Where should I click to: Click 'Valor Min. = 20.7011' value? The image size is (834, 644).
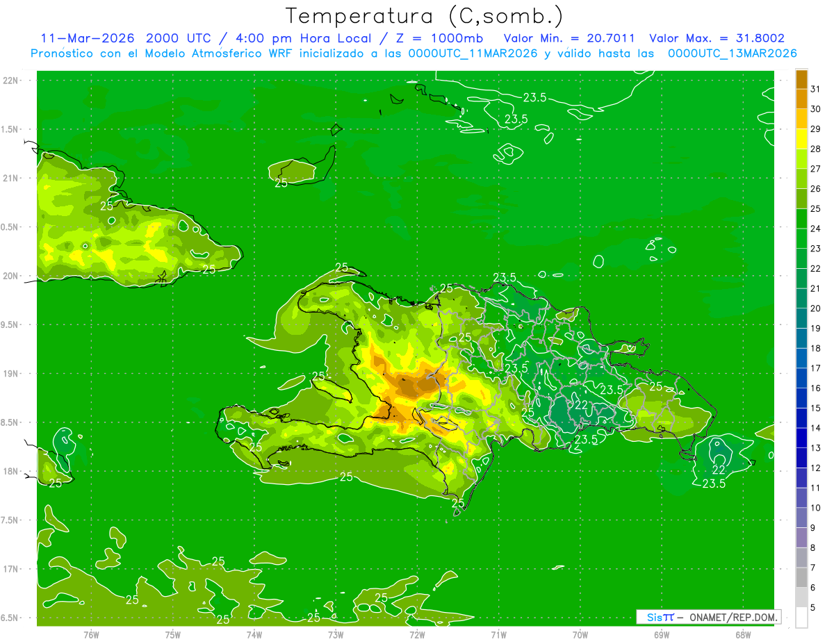[x=569, y=38]
